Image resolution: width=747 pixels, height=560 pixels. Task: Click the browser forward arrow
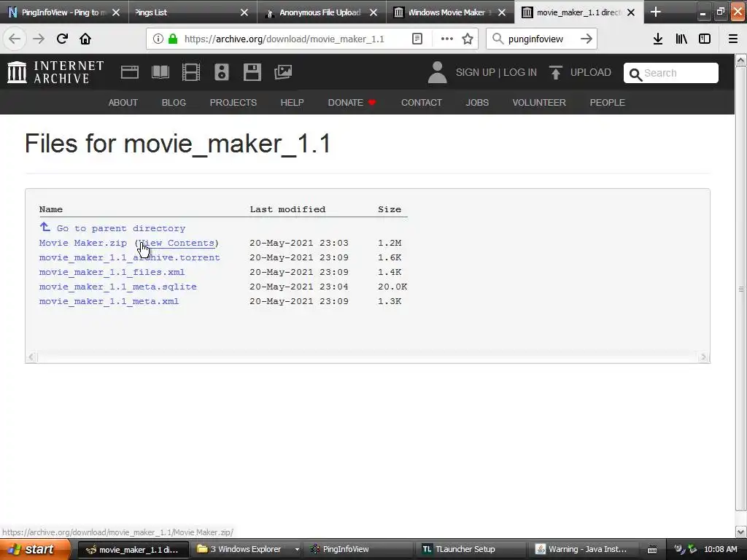tap(39, 39)
